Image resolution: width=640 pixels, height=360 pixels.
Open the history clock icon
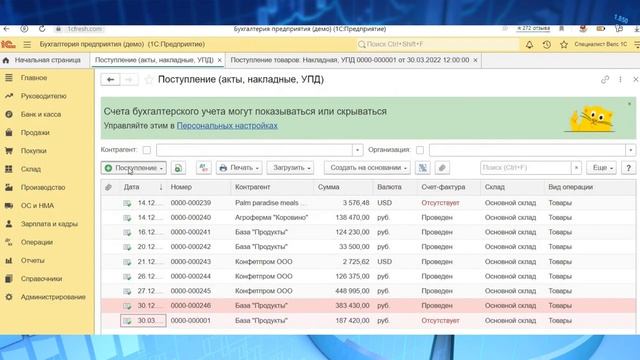tap(547, 44)
